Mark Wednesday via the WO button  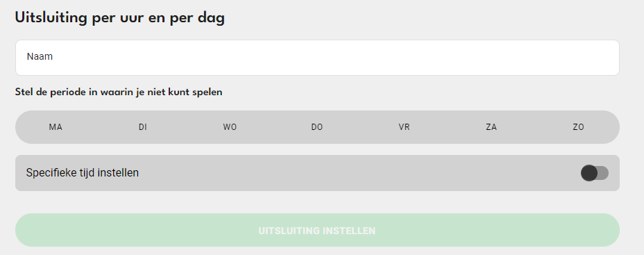pos(230,127)
